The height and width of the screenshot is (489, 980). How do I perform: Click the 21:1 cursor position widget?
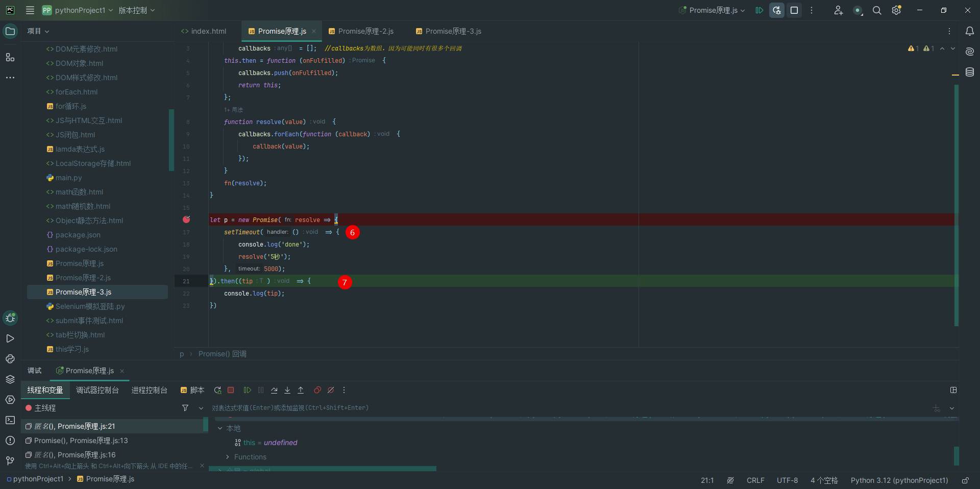coord(707,480)
